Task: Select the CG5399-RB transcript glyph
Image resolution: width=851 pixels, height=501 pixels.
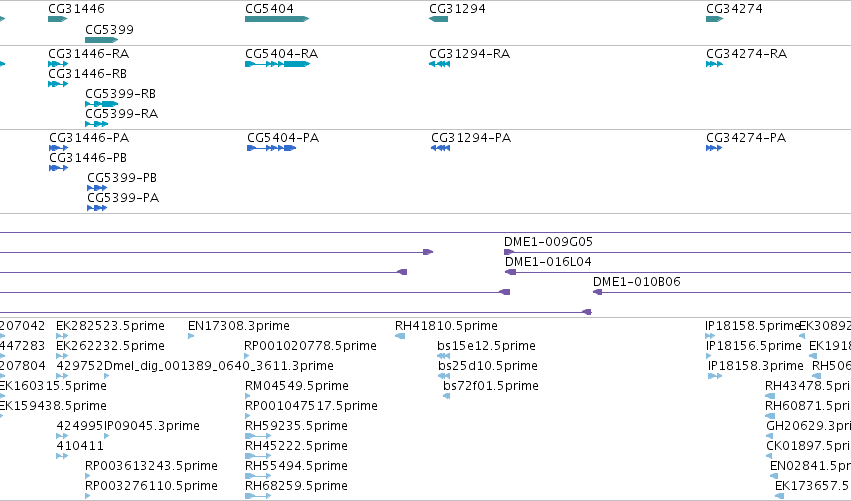Action: (x=101, y=104)
